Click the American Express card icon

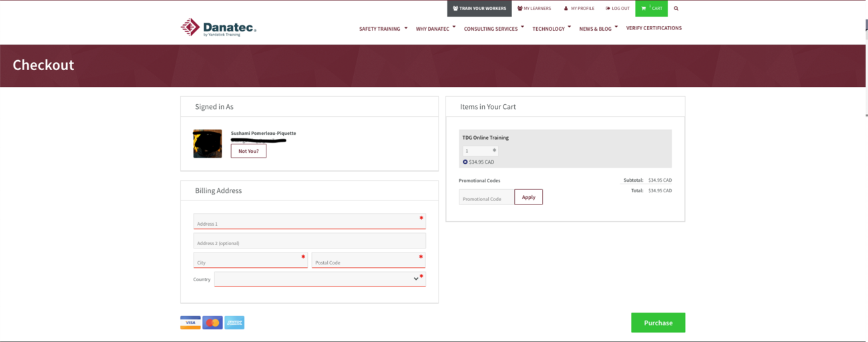click(234, 323)
